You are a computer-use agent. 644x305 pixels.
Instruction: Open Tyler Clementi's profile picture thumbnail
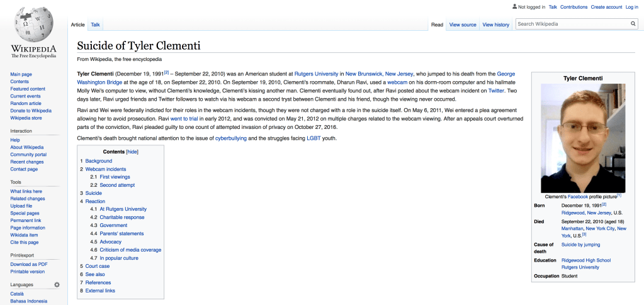(x=583, y=138)
